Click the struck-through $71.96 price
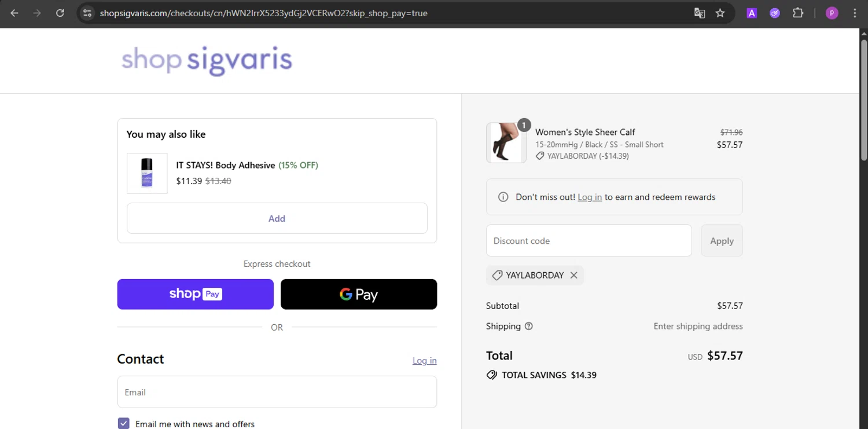Viewport: 868px width, 429px height. click(731, 132)
